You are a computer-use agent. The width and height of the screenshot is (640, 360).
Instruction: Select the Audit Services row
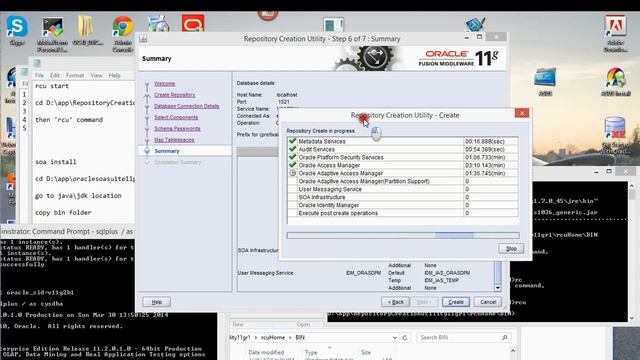coord(403,149)
